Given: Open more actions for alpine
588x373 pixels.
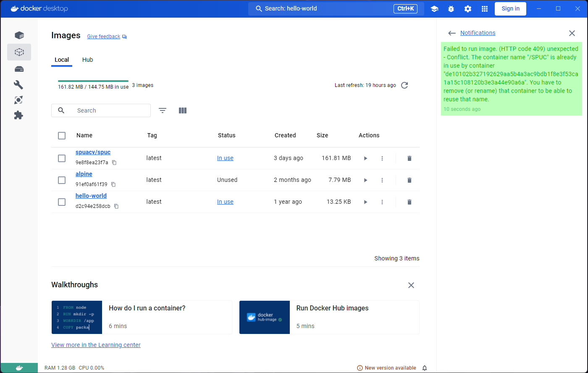Looking at the screenshot, I should [382, 180].
